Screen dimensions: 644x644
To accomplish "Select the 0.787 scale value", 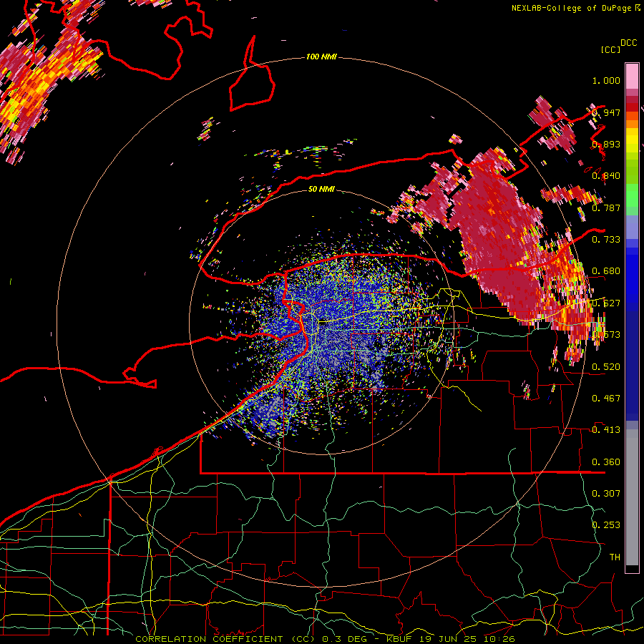I will (606, 208).
